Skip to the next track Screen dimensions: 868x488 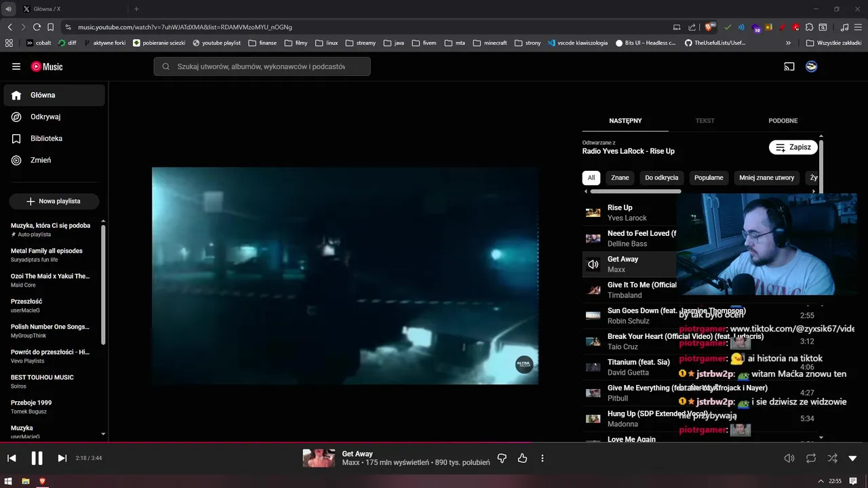tap(62, 458)
